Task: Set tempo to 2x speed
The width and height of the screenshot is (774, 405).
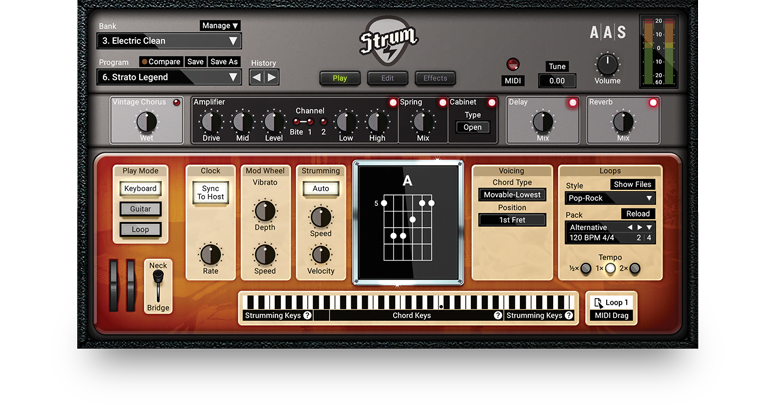Action: click(x=635, y=269)
